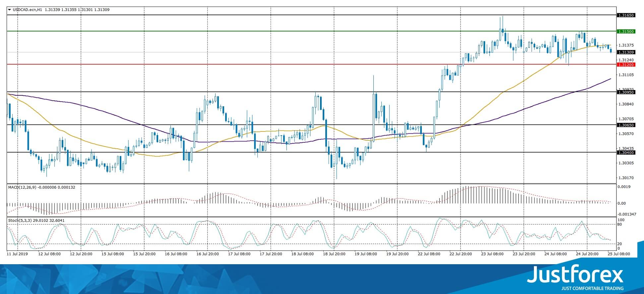Click the 11 Jul 2019 date label
Image resolution: width=644 pixels, height=294 pixels.
coord(17,254)
